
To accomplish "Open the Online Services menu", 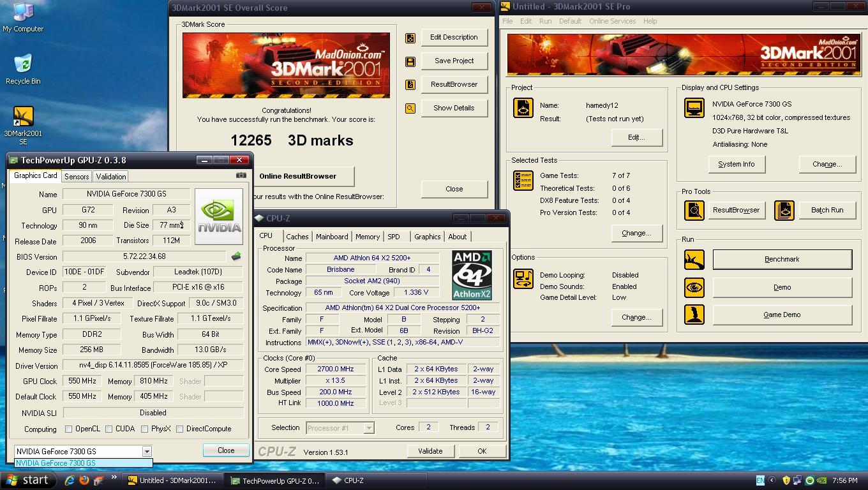I will point(612,21).
